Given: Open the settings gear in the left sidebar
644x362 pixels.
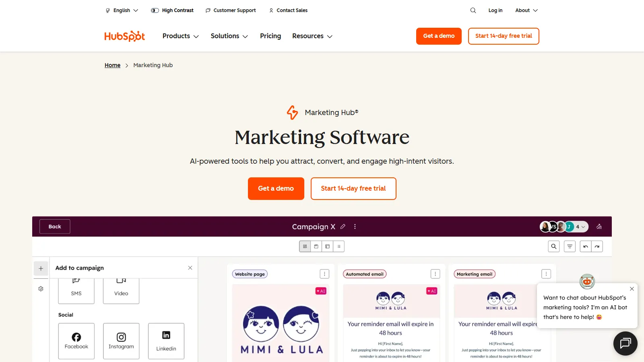Looking at the screenshot, I should click(x=40, y=288).
